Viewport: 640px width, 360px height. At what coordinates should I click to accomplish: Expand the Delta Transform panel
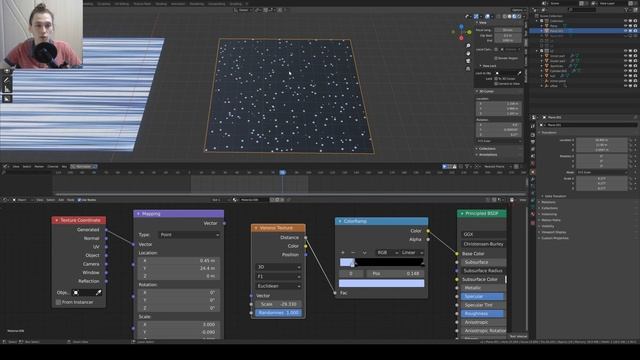(555, 196)
